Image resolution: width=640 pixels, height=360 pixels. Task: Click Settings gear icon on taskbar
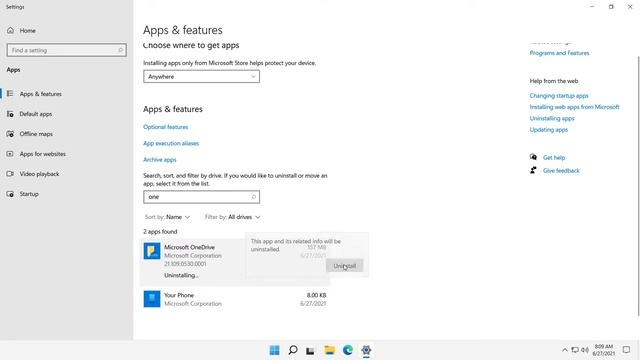(x=366, y=350)
